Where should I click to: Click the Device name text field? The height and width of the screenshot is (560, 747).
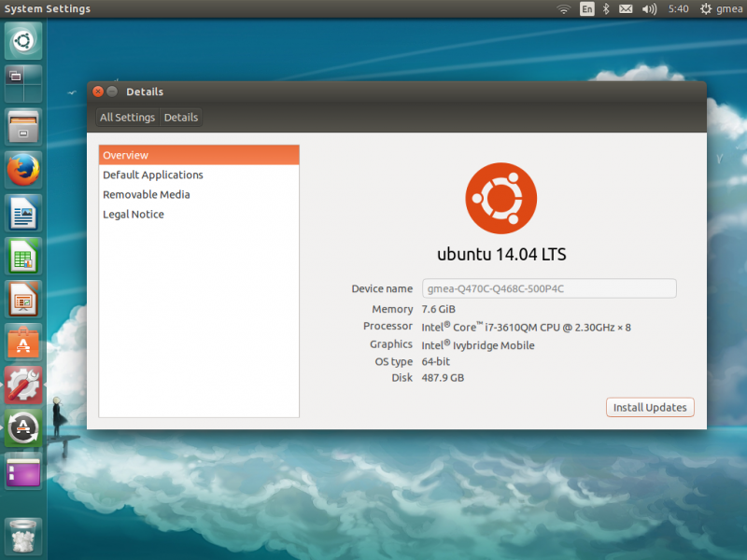549,288
